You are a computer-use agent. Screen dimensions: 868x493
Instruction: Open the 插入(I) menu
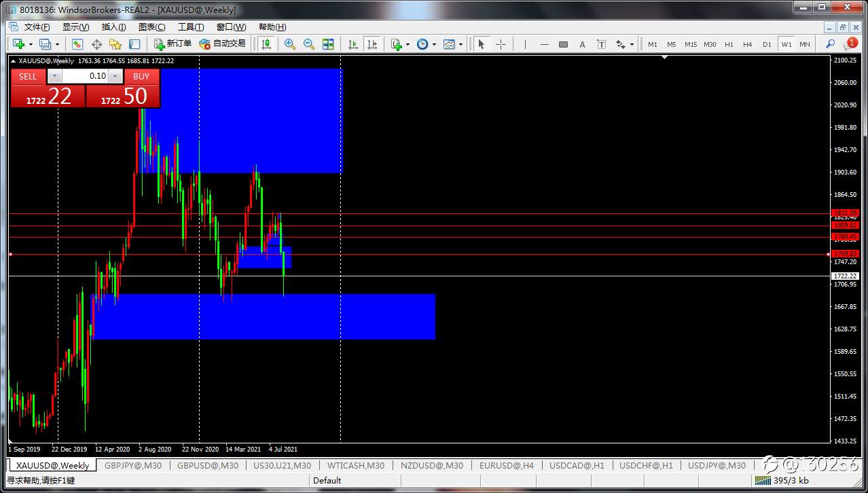click(113, 27)
